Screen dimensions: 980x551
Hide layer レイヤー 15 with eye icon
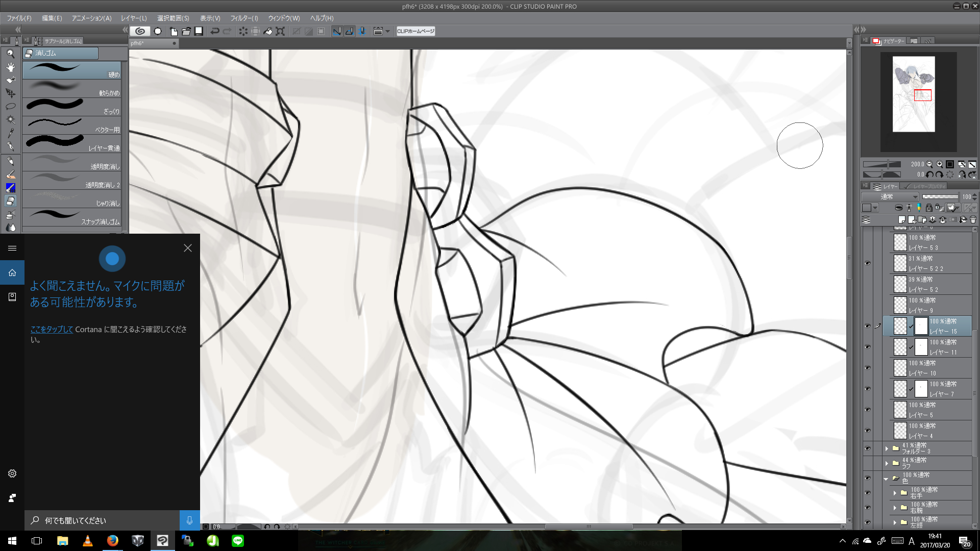[867, 326]
